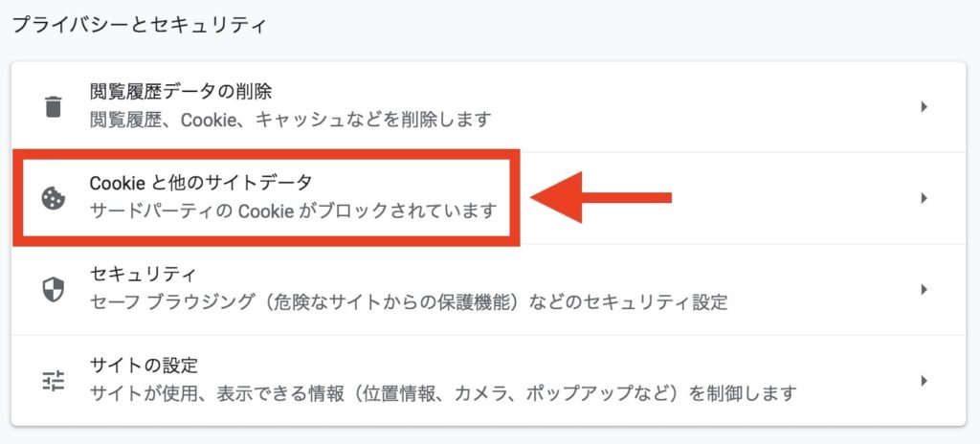Click the red arrow pointing at Cookie row
The image size is (980, 444).
click(601, 198)
